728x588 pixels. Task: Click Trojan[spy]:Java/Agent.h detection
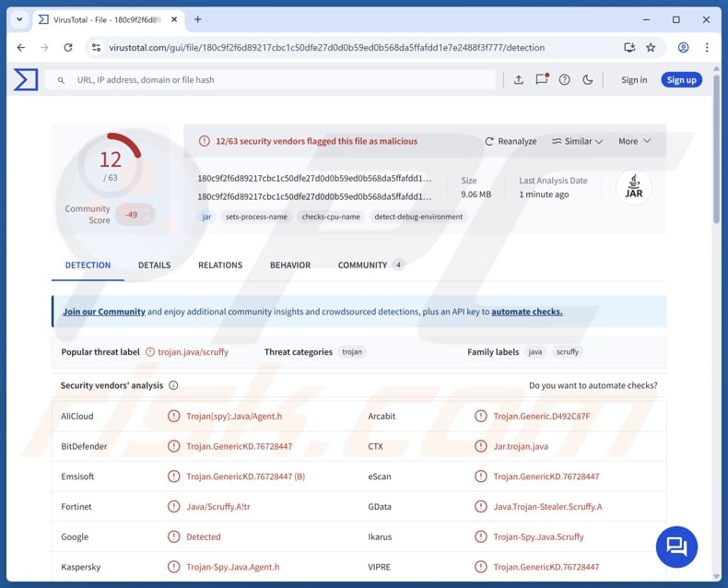[234, 417]
